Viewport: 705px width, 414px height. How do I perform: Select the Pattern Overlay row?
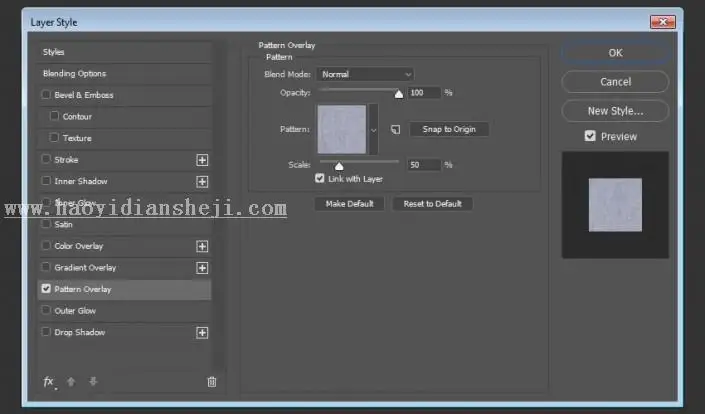pos(125,289)
